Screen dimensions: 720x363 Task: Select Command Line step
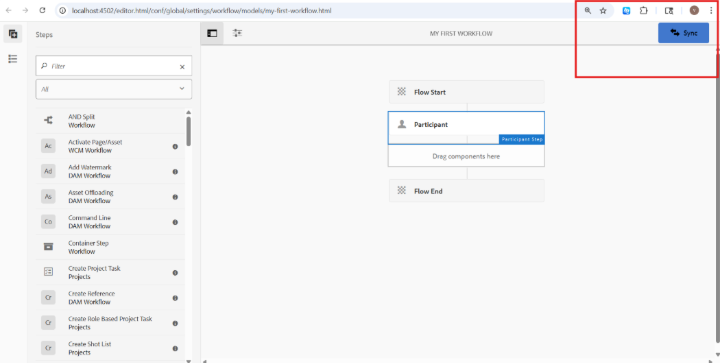(x=110, y=222)
